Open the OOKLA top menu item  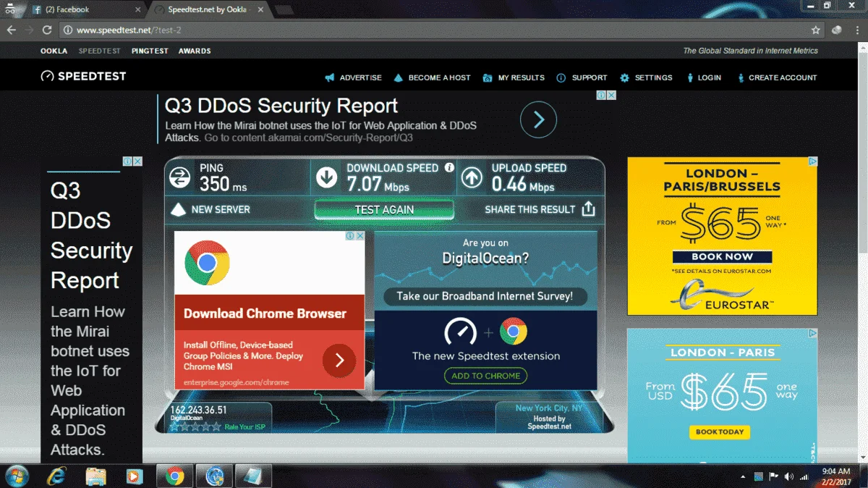pos(54,51)
